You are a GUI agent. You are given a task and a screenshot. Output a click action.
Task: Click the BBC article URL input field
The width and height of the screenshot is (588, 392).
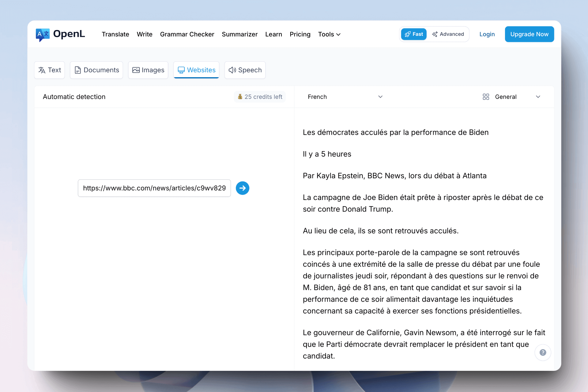pos(154,188)
